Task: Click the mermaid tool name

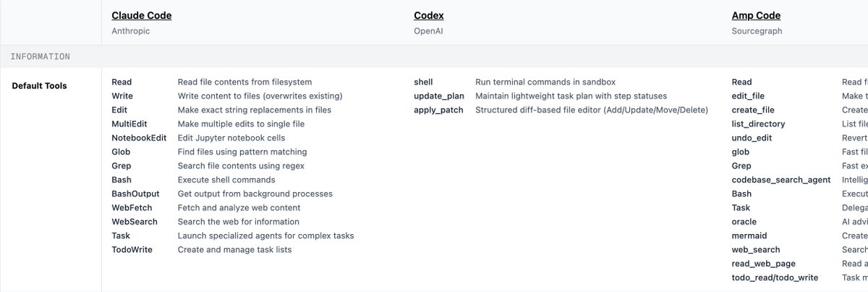Action: coord(749,235)
